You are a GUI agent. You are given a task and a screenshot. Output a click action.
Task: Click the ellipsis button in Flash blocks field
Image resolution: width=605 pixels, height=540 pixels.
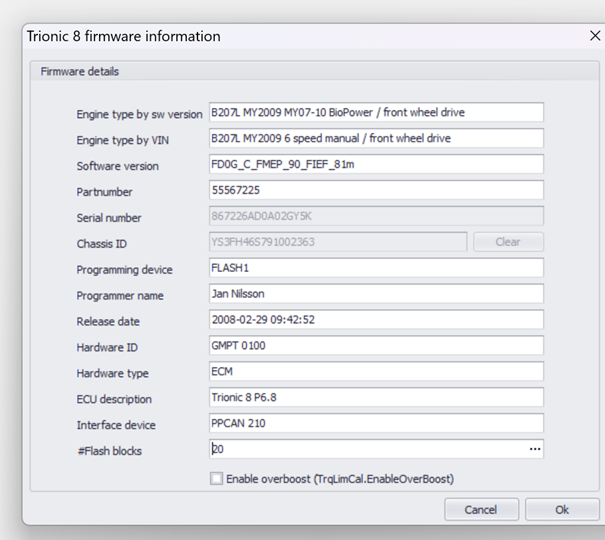[535, 450]
